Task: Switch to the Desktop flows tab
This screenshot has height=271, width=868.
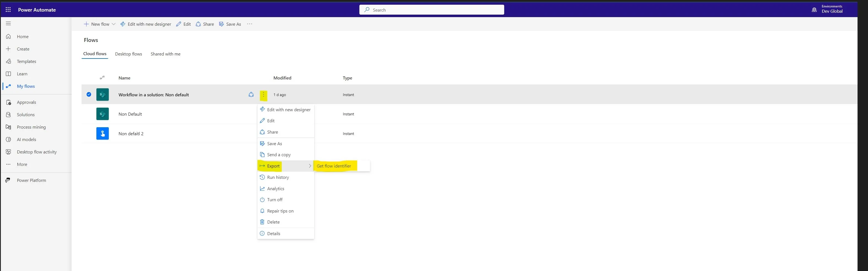Action: click(128, 54)
